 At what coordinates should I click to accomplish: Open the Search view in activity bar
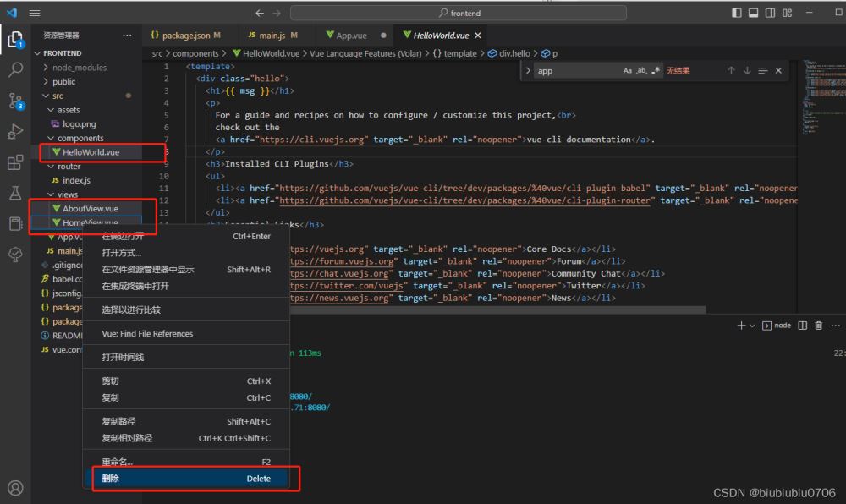tap(15, 70)
